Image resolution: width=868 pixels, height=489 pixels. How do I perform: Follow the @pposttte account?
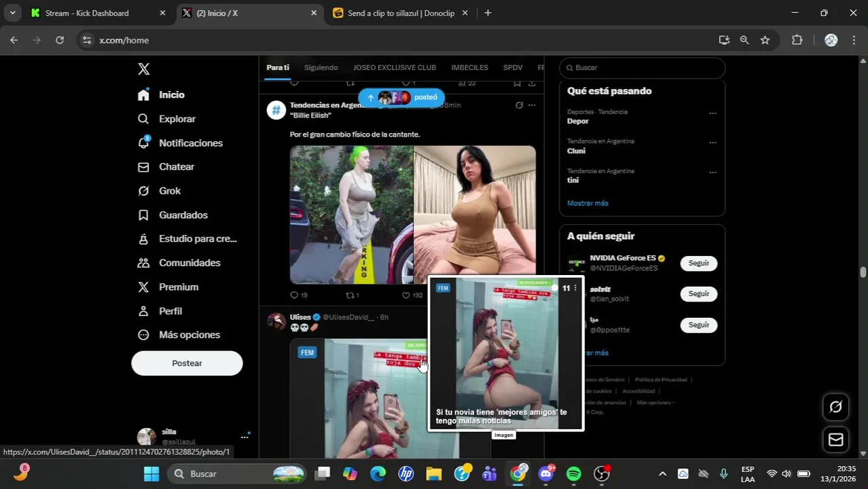click(698, 325)
